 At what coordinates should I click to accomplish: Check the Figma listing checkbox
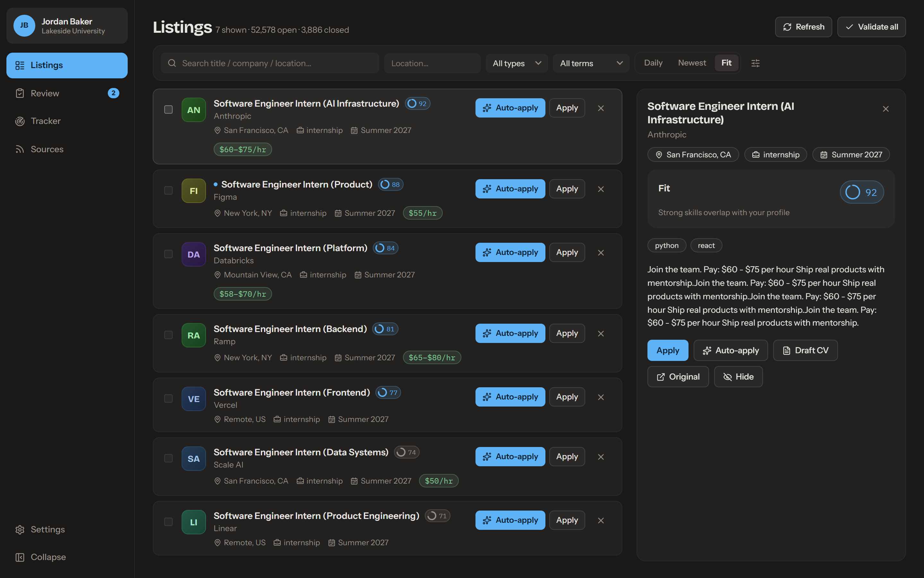point(168,190)
